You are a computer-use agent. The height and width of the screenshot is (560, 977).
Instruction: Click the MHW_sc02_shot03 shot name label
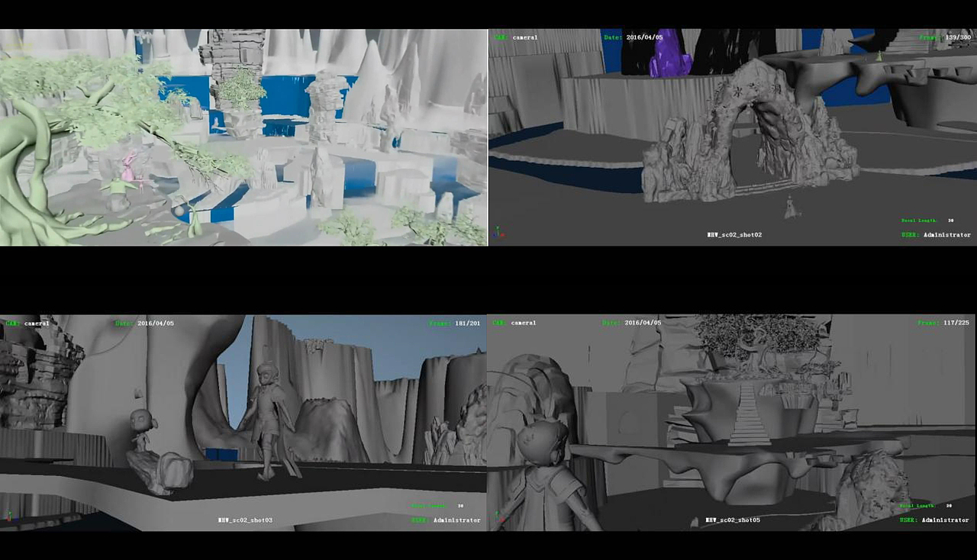click(x=245, y=520)
